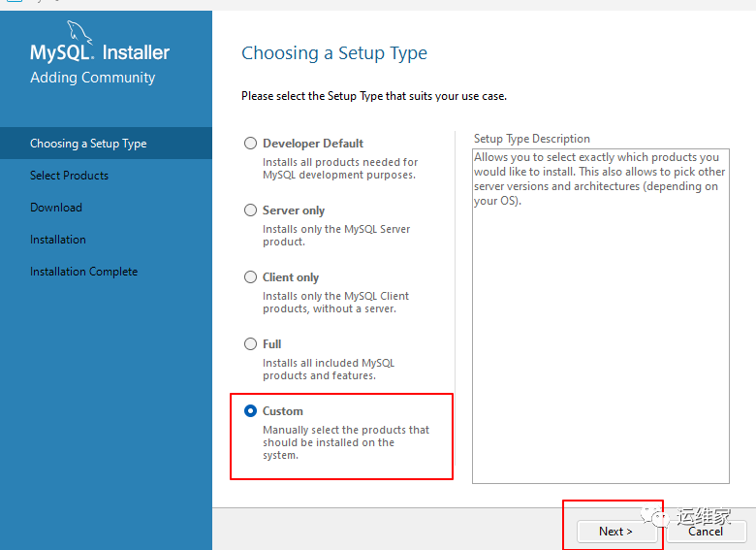Click the MySQL Installer title text

coord(100,53)
